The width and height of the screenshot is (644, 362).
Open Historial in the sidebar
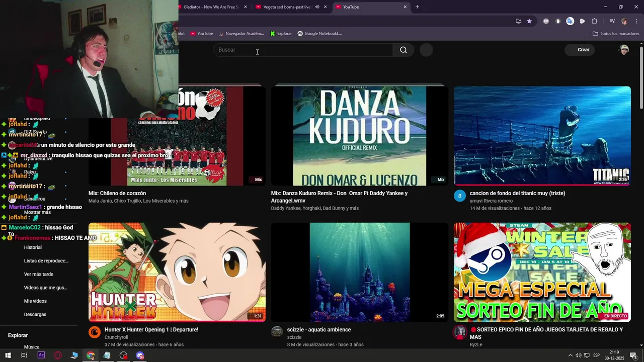[33, 247]
